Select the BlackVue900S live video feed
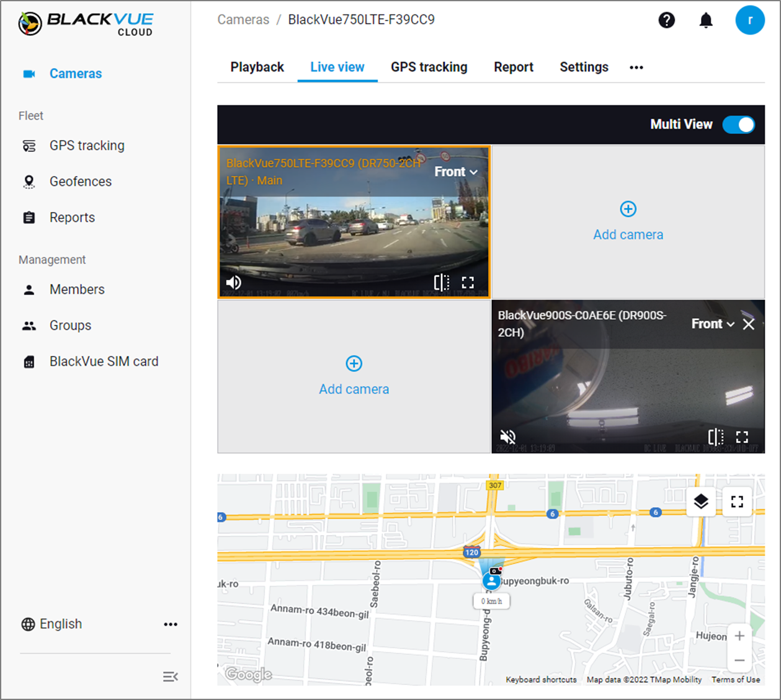The height and width of the screenshot is (700, 781). coord(628,377)
